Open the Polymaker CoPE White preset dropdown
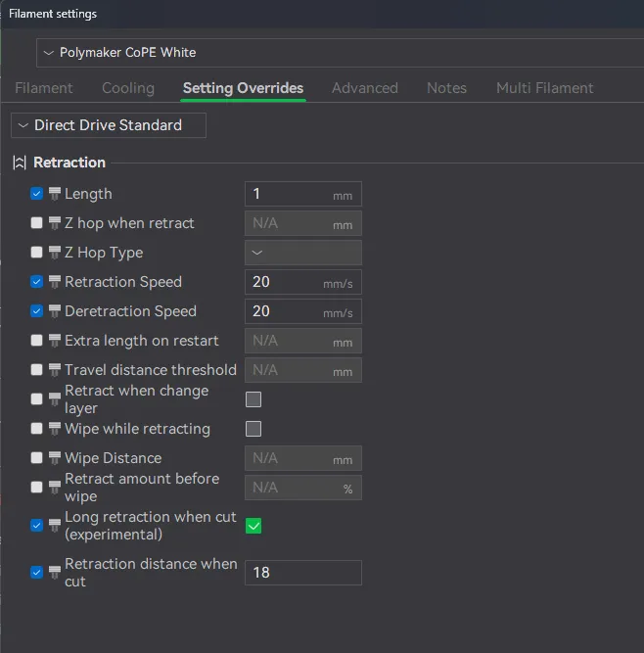Image resolution: width=644 pixels, height=653 pixels. (x=340, y=53)
